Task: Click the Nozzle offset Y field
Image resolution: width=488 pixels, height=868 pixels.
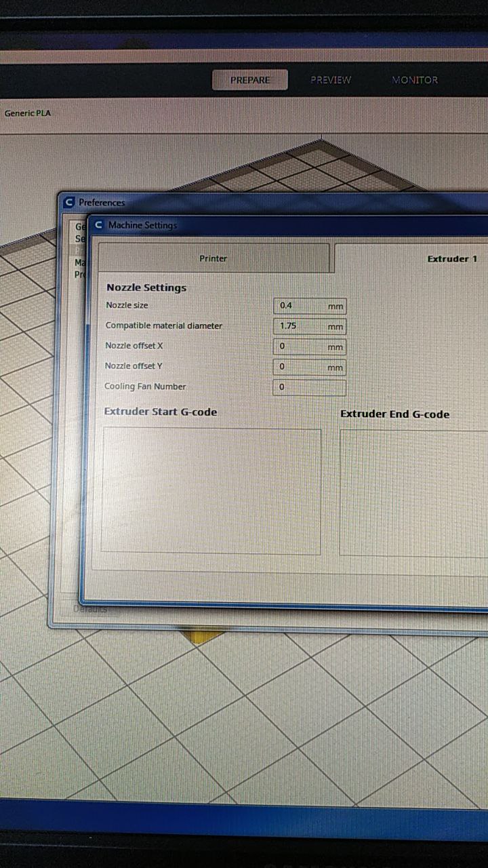Action: [310, 367]
